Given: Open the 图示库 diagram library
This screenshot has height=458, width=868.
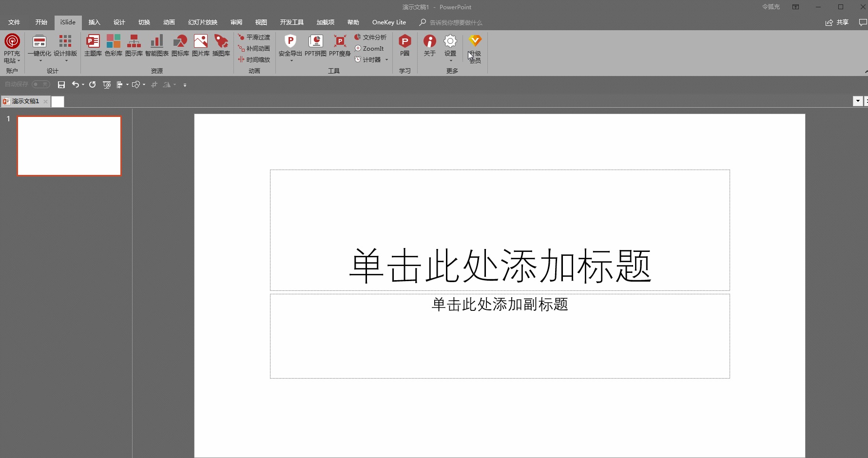Looking at the screenshot, I should (134, 46).
